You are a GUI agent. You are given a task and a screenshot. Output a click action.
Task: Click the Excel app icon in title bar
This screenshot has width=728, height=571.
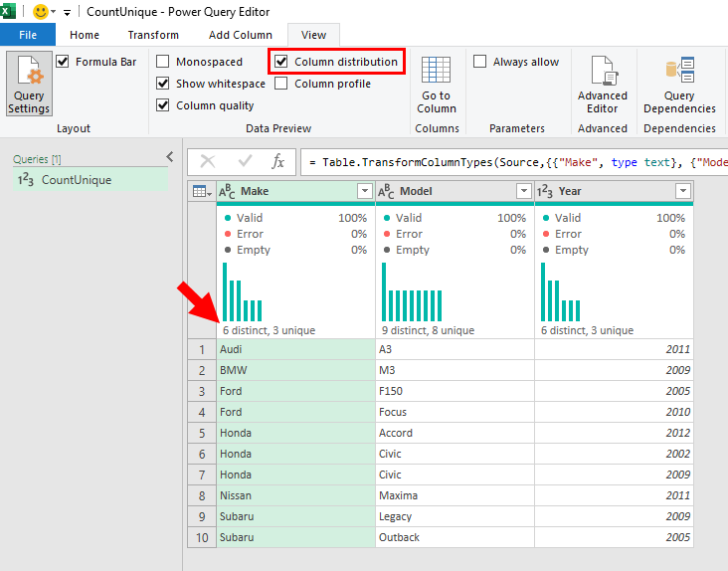click(x=8, y=11)
